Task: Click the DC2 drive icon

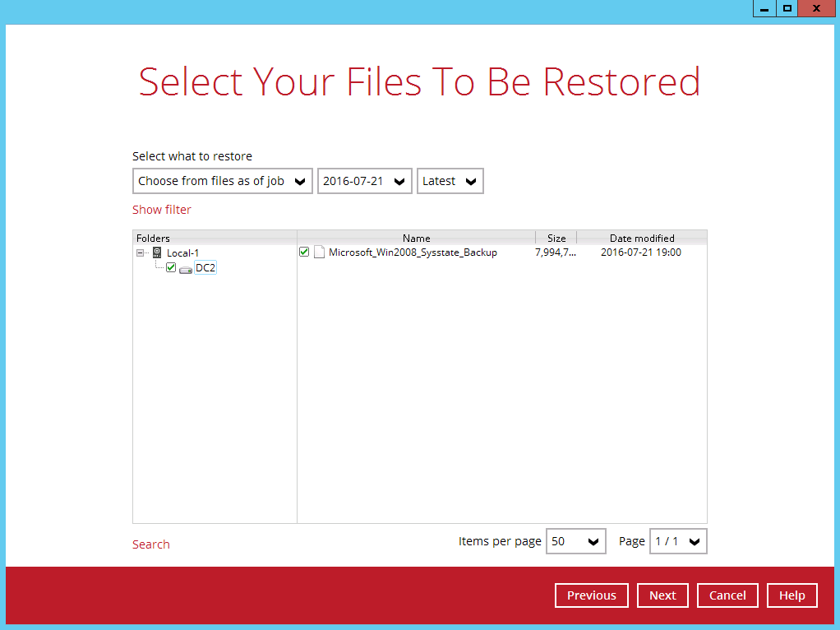Action: point(186,268)
